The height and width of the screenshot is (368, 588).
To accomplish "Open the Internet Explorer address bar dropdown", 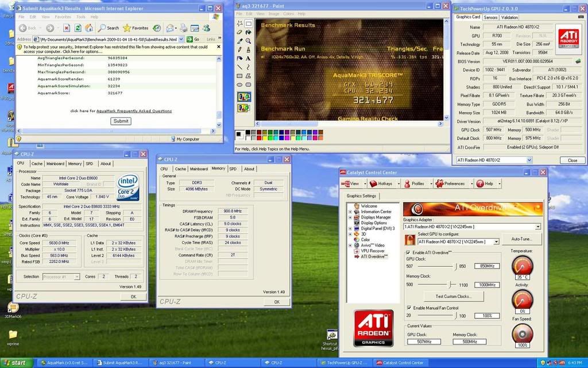I will (x=181, y=39).
